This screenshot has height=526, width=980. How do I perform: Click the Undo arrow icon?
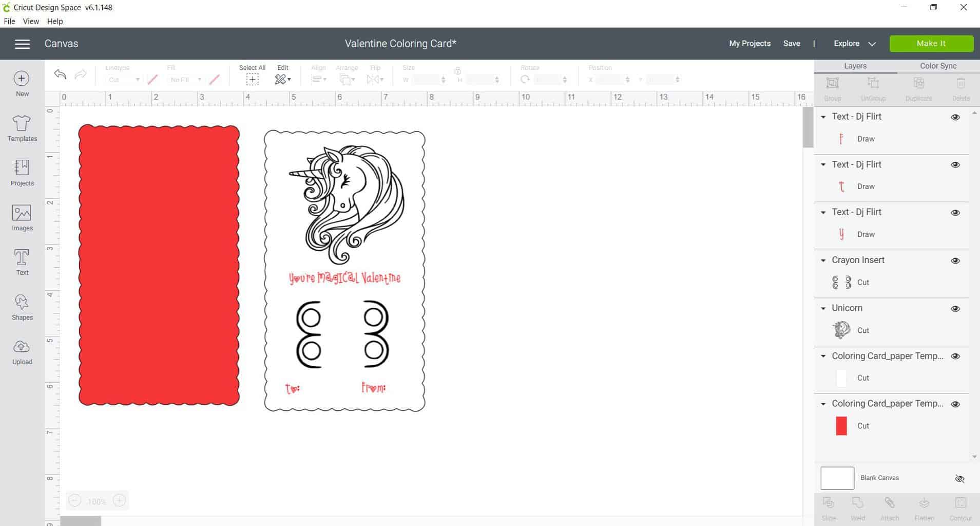[x=60, y=74]
